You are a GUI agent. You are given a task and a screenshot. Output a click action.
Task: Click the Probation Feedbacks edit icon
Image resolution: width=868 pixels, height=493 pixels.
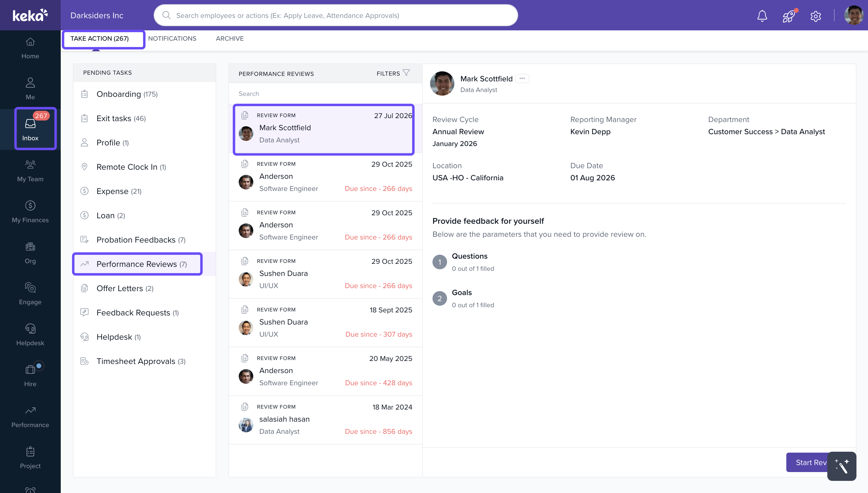(84, 240)
